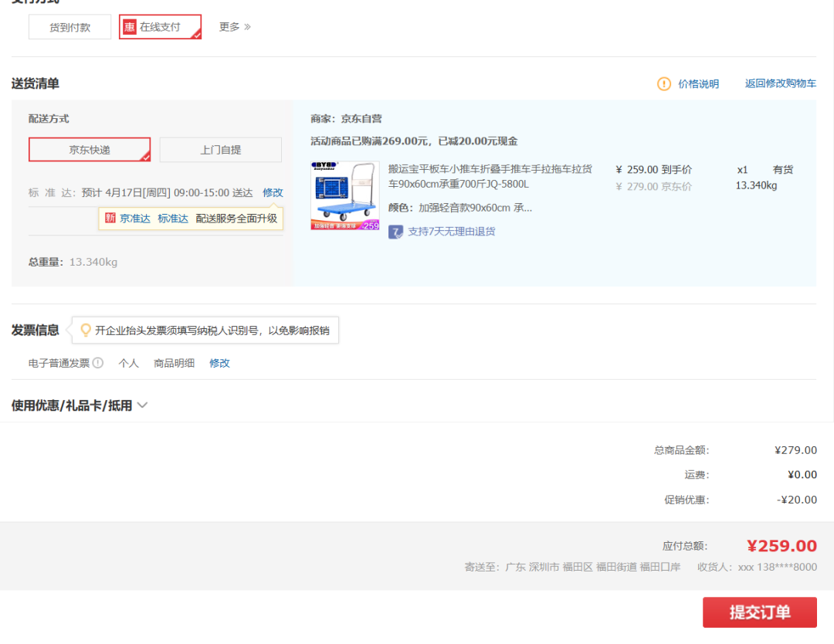Choose 京东快递 delivery method
834x644 pixels.
90,150
